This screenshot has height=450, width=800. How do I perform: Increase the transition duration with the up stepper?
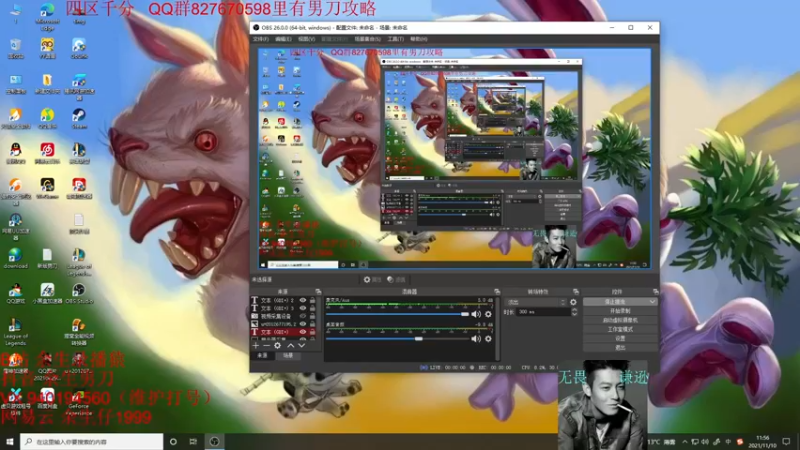[574, 310]
